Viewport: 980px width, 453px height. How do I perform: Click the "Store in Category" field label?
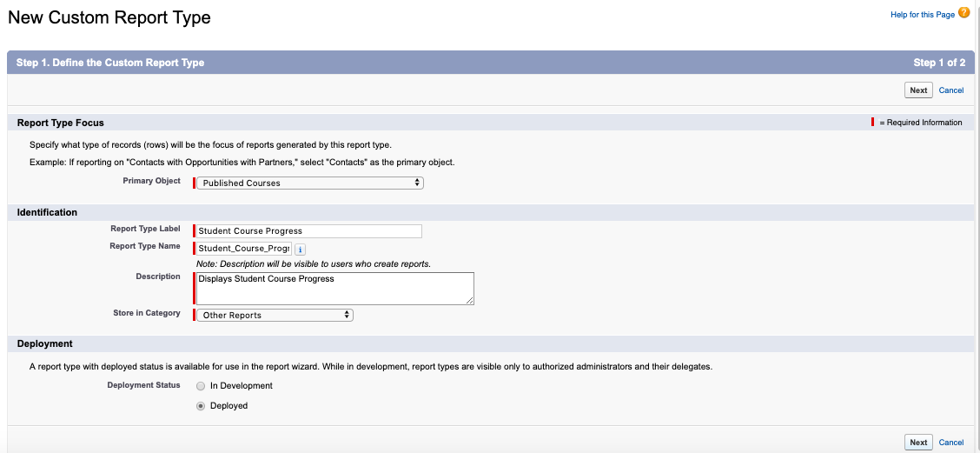(146, 313)
